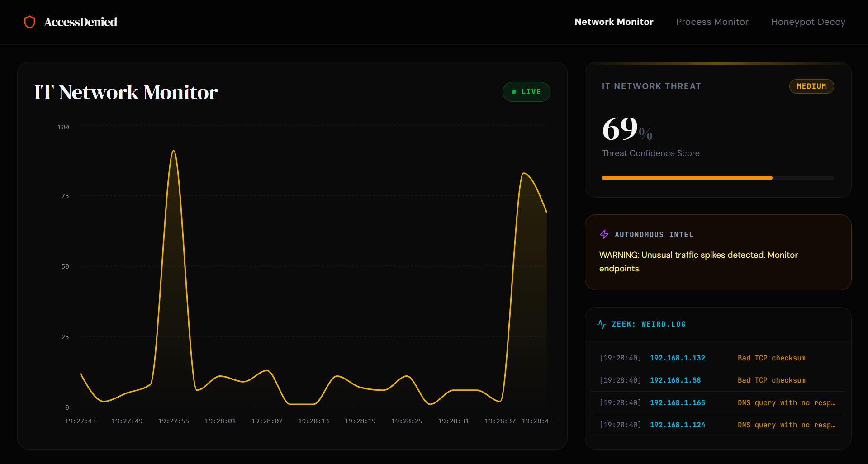
Task: Click the 19:28:13 time axis label
Action: (x=313, y=421)
